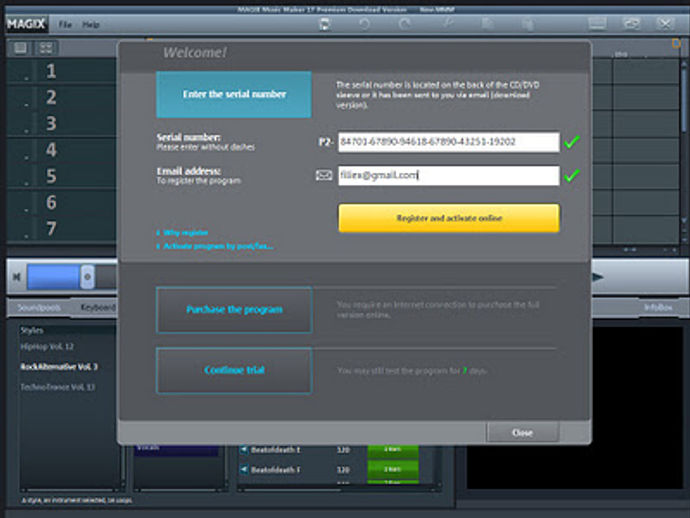Click the undo arrow icon
Screen dimensions: 690x518
(364, 24)
